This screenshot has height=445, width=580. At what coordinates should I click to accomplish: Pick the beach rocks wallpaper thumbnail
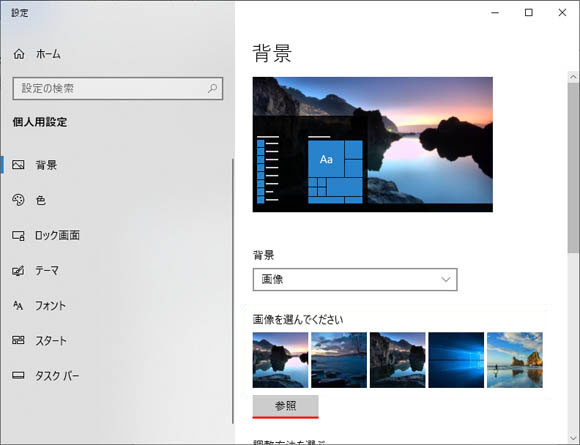point(515,360)
